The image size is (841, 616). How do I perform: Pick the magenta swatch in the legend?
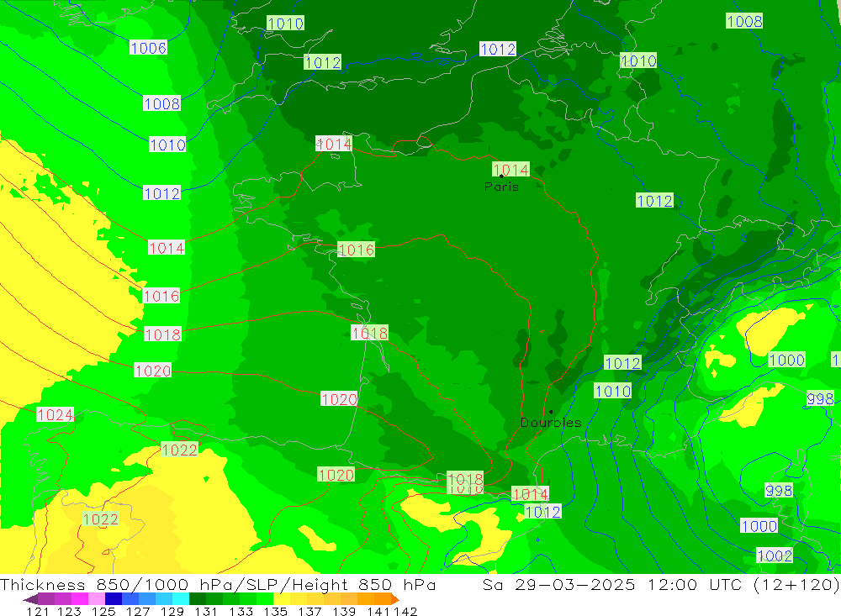pos(79,599)
